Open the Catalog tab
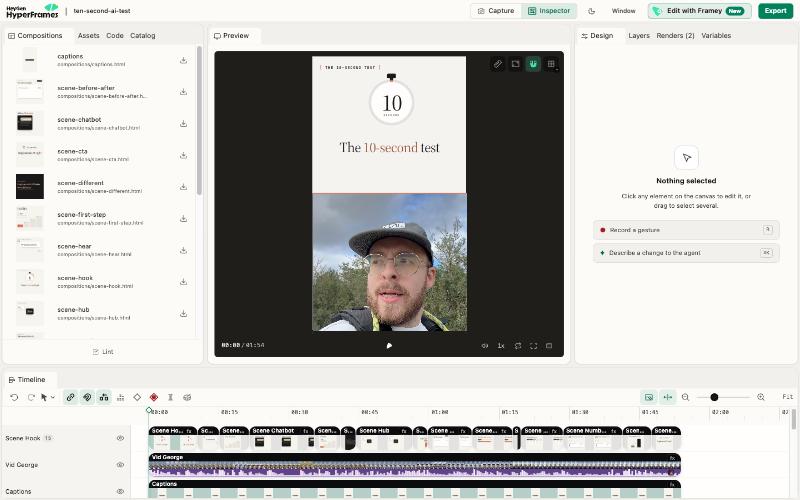800x500 pixels. click(142, 36)
